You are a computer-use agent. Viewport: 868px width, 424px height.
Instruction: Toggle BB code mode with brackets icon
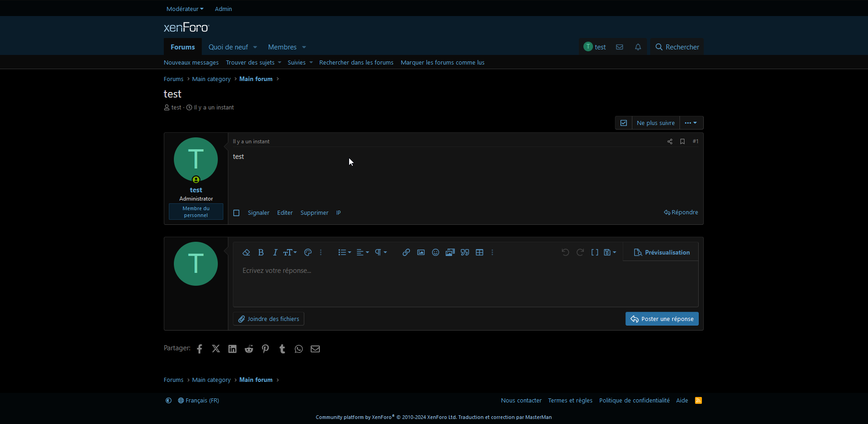click(595, 252)
